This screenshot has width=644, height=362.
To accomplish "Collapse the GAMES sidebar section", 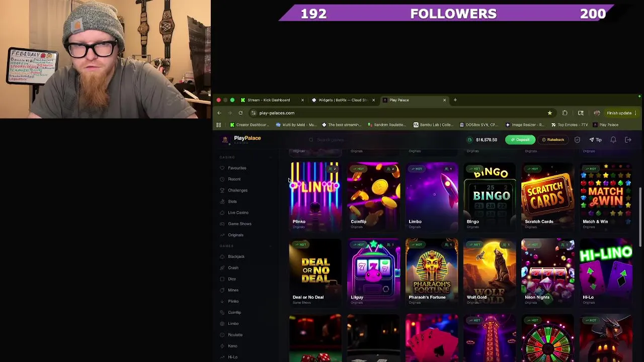I will coord(271,246).
